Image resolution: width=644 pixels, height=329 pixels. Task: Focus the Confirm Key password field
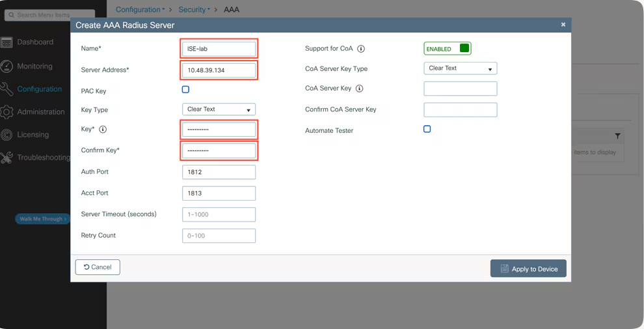219,151
